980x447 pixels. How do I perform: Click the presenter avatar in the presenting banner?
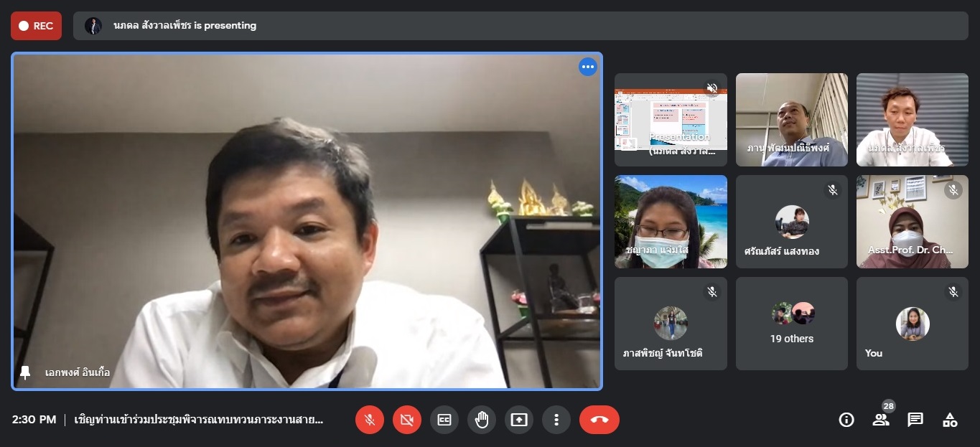click(x=93, y=26)
